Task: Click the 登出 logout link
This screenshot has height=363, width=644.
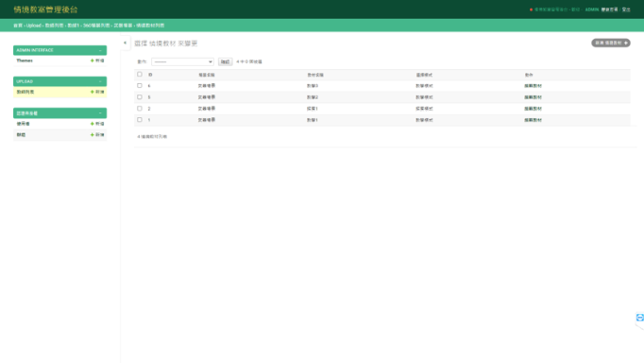Action: (626, 9)
